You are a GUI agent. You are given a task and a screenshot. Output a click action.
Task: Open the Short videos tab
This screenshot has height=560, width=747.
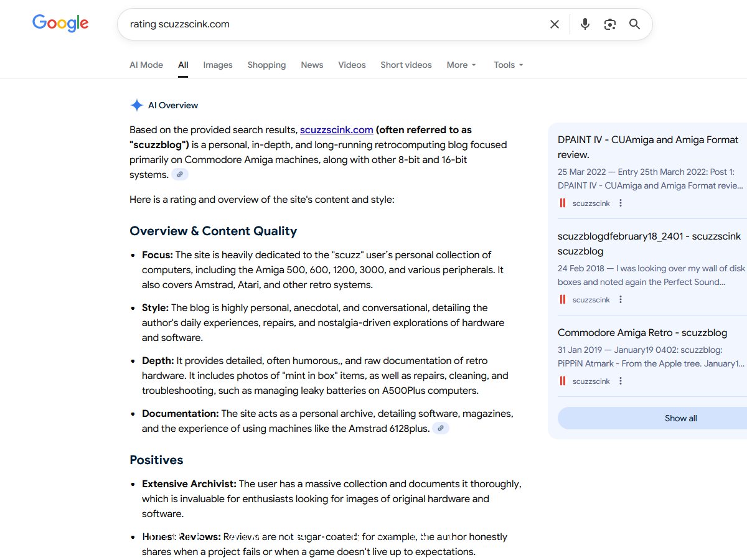click(x=406, y=65)
